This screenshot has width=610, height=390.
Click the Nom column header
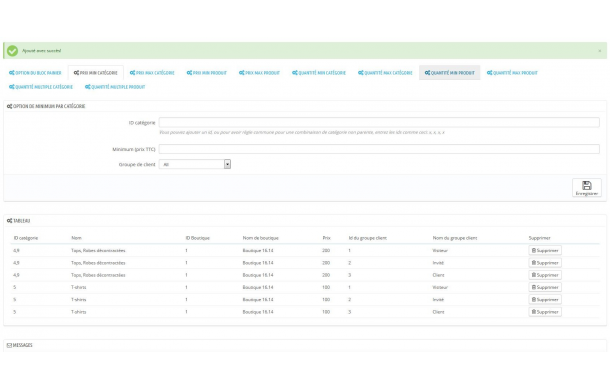76,238
